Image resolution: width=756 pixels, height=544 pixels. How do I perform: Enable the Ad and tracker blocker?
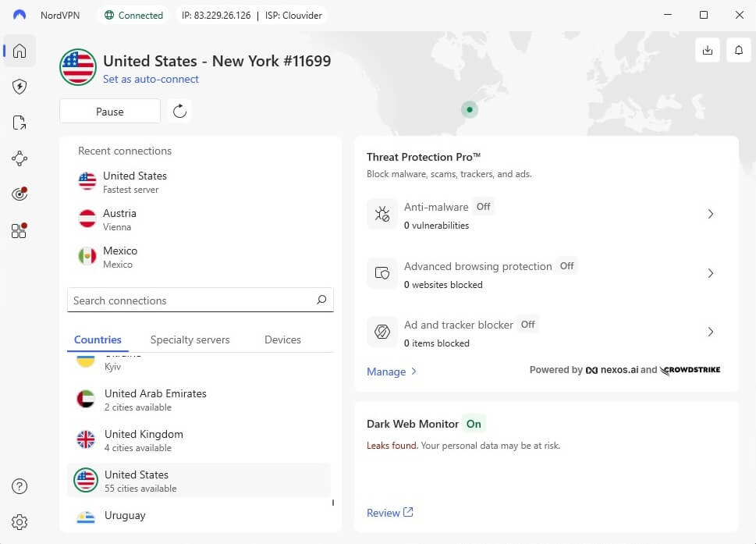click(x=527, y=324)
